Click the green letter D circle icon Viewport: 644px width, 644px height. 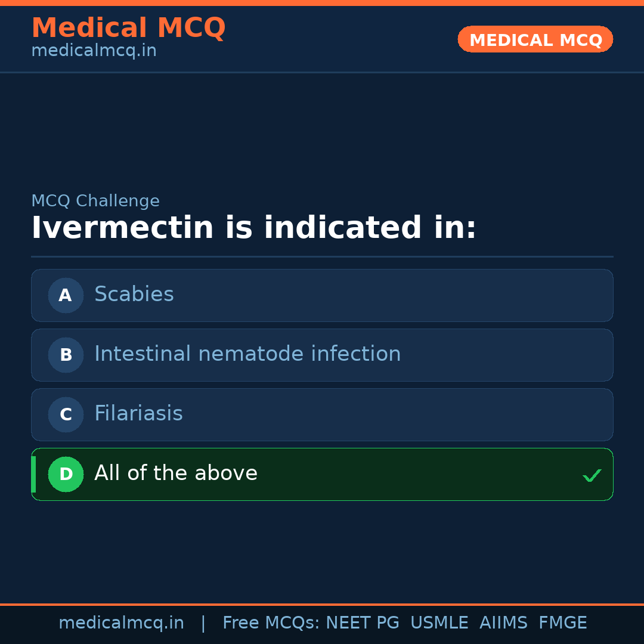click(x=66, y=474)
